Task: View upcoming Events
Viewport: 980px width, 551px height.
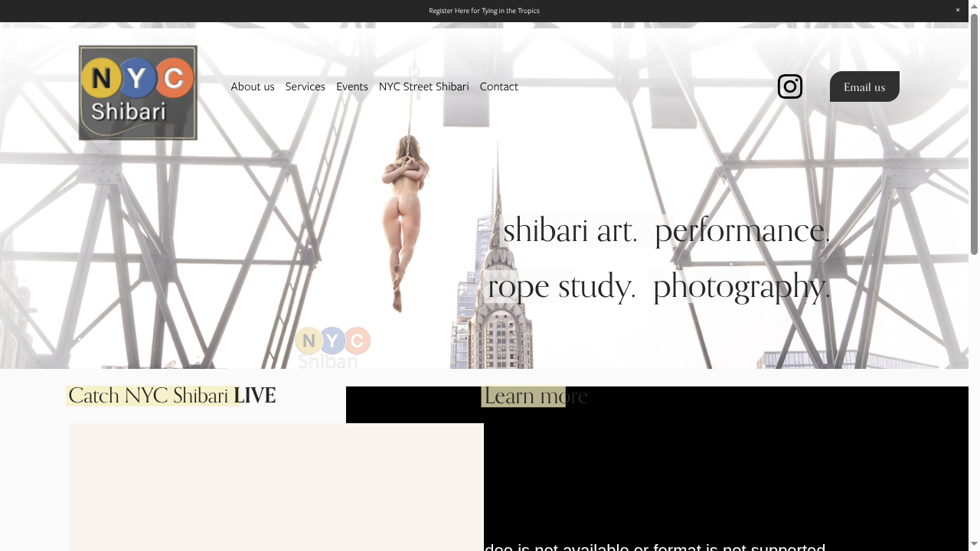Action: 351,86
